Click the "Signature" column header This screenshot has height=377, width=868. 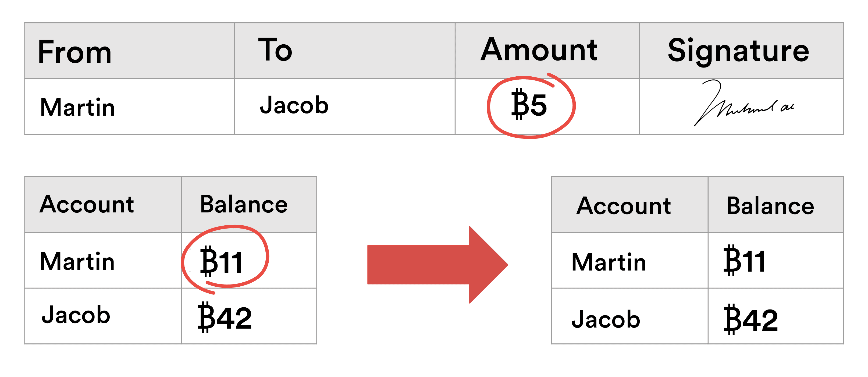pyautogui.click(x=738, y=51)
